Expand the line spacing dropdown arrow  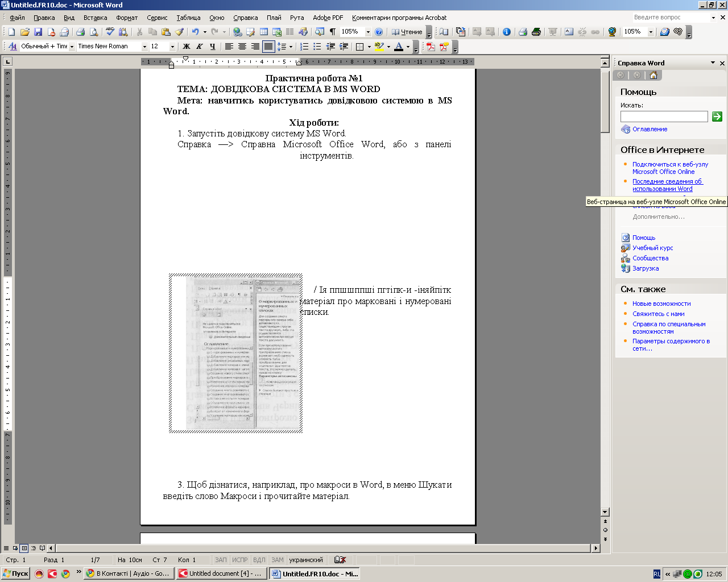coord(291,47)
